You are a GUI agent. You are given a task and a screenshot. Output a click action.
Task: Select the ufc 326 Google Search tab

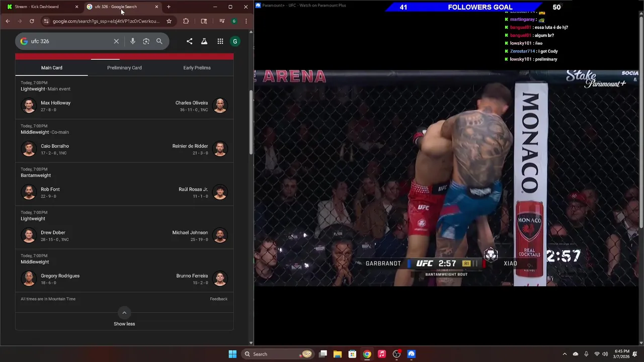point(122,7)
